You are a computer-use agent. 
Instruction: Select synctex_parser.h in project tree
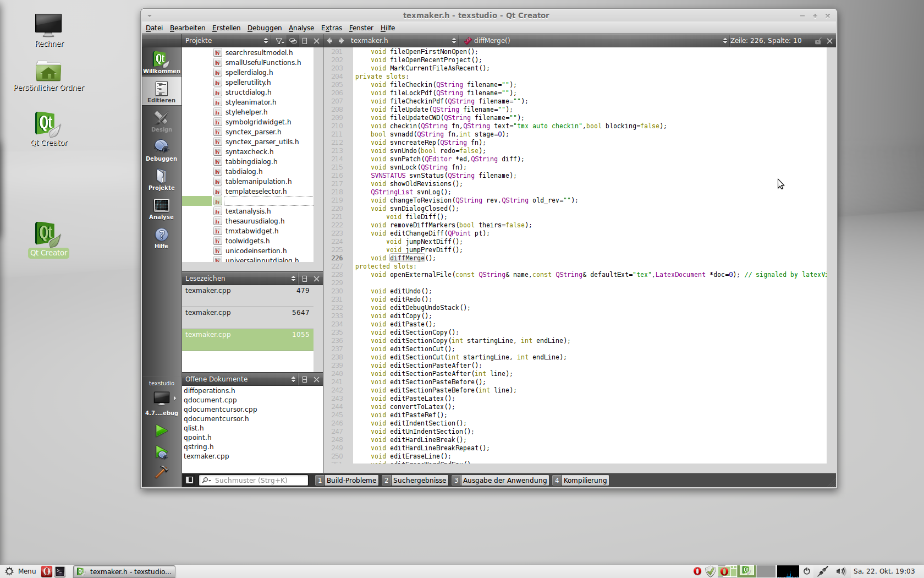click(253, 132)
